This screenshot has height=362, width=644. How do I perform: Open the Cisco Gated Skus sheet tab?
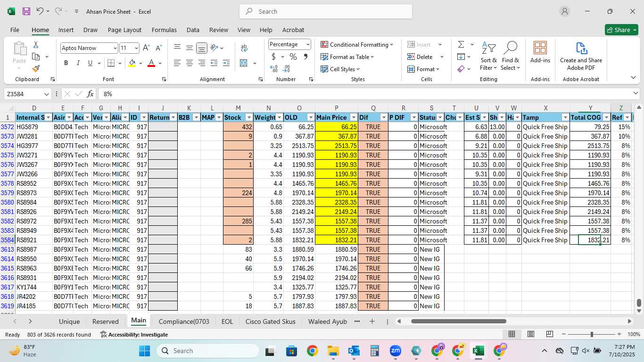pos(271,321)
